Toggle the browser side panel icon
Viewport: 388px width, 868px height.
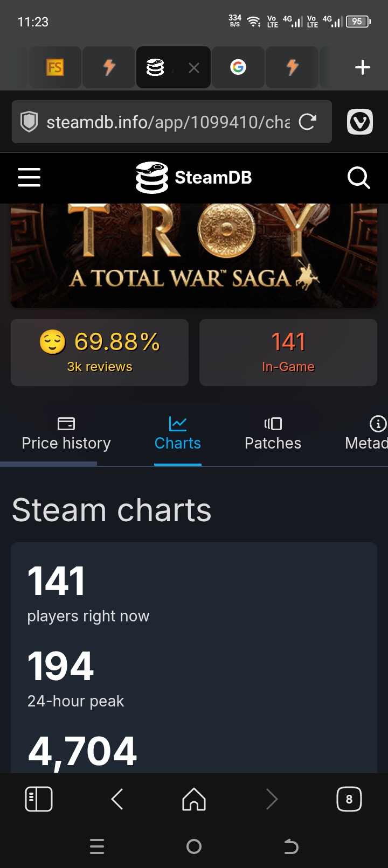tap(39, 799)
